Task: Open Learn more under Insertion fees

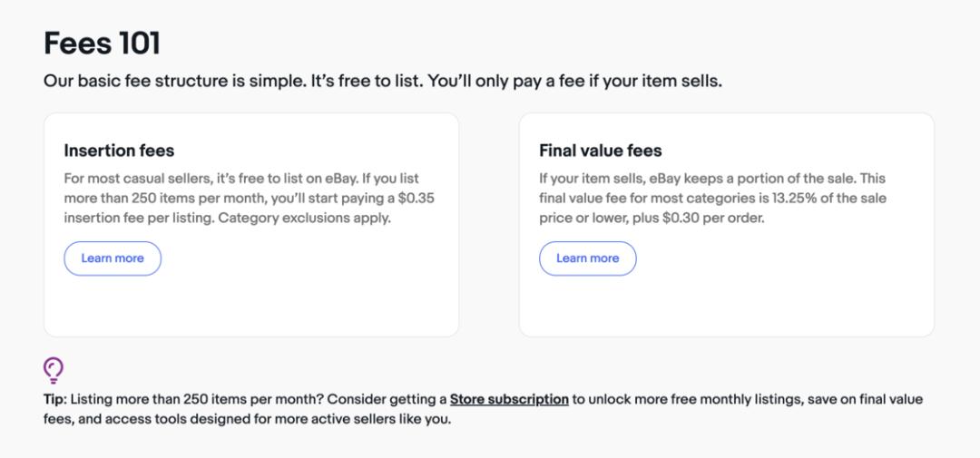Action: [x=113, y=258]
